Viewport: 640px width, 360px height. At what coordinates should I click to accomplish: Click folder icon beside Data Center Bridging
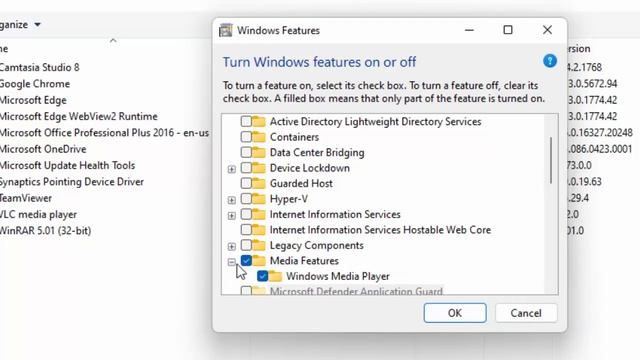[x=259, y=152]
